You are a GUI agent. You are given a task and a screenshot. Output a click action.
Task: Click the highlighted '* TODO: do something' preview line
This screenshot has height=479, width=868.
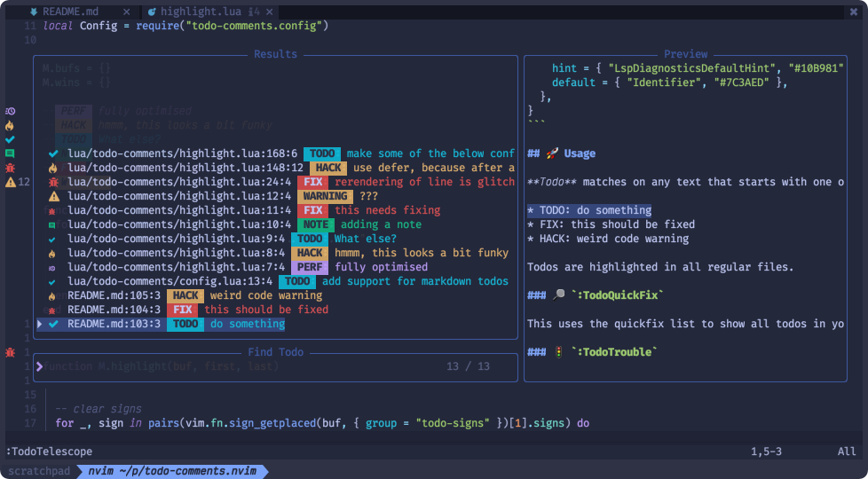(589, 210)
